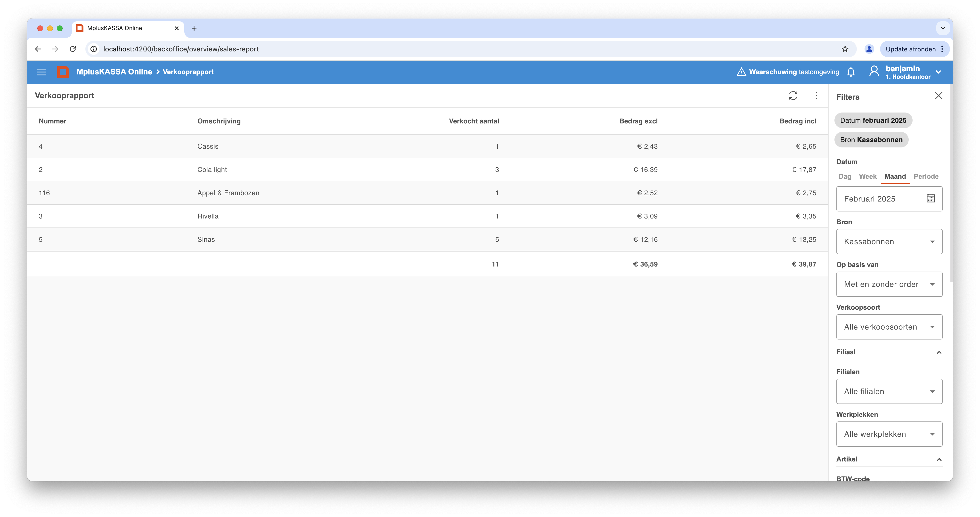Select the Dag date tab
Image resolution: width=980 pixels, height=517 pixels.
coord(845,176)
